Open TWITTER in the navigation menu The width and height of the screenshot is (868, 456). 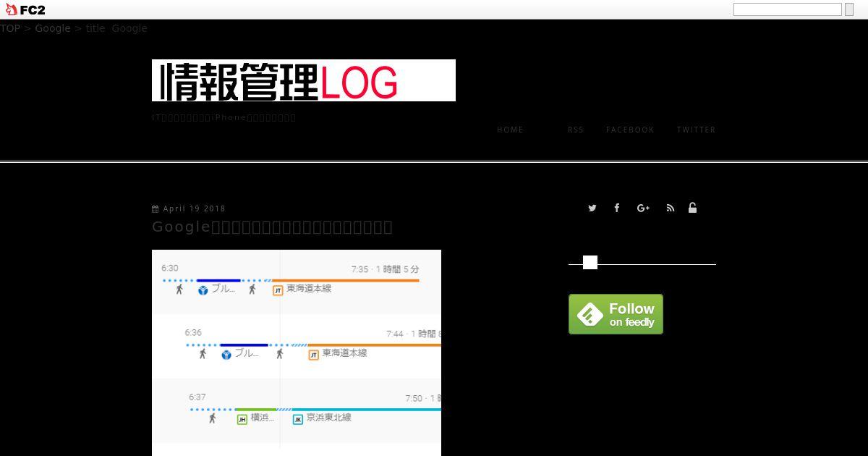[696, 130]
